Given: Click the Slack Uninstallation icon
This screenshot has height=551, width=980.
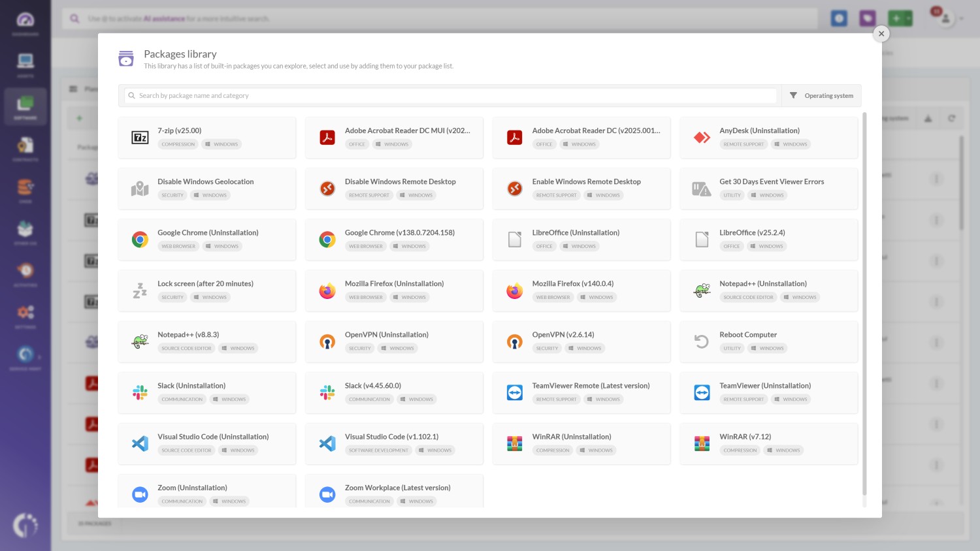Looking at the screenshot, I should [x=140, y=392].
